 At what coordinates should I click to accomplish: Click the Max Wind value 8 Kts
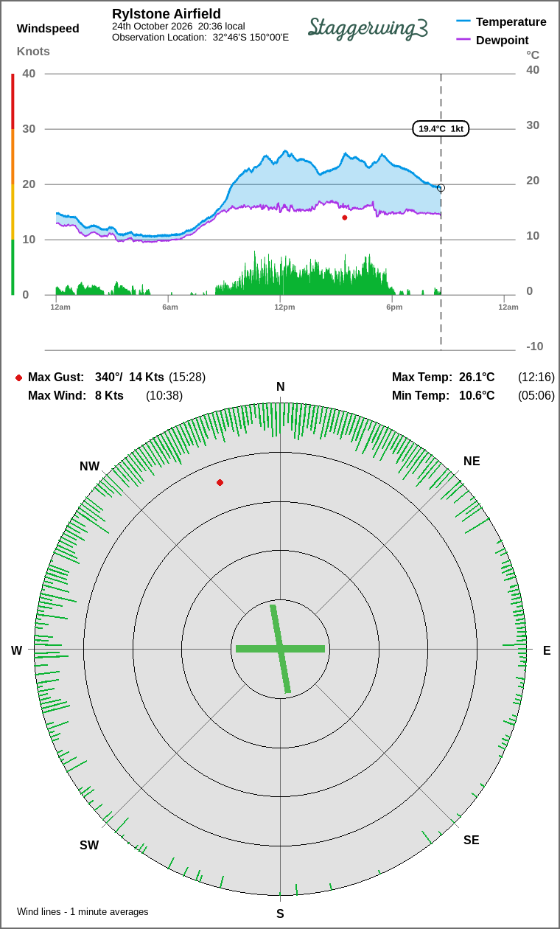(x=109, y=396)
